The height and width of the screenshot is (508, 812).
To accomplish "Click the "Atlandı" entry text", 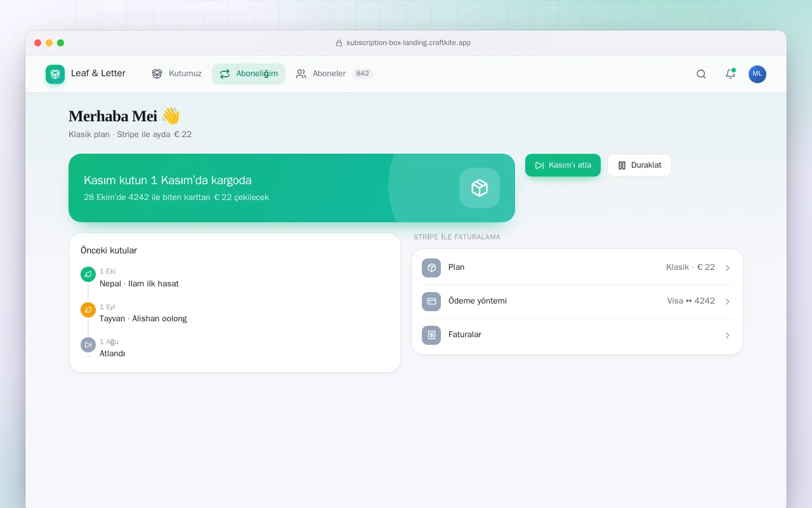I will pos(112,354).
